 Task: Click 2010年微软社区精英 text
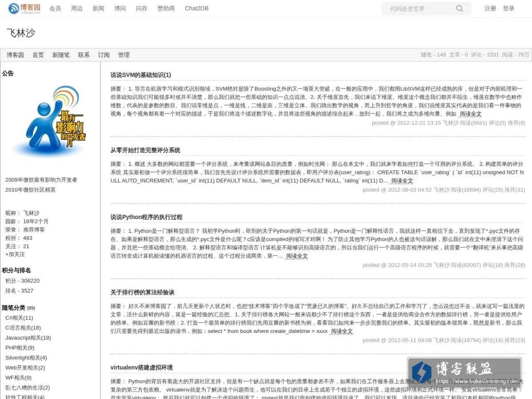point(31,190)
